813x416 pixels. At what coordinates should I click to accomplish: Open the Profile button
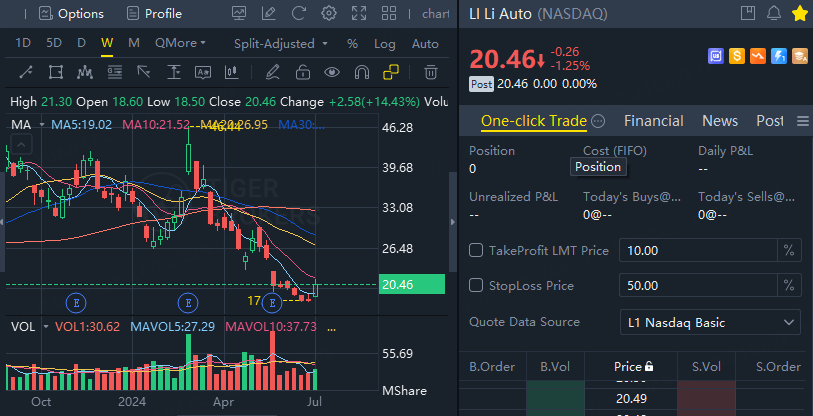[154, 13]
